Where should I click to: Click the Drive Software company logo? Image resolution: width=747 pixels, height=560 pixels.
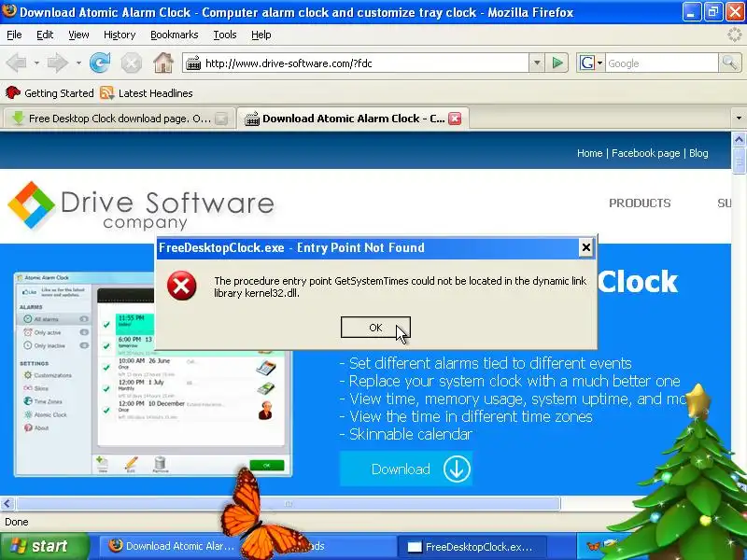point(141,206)
